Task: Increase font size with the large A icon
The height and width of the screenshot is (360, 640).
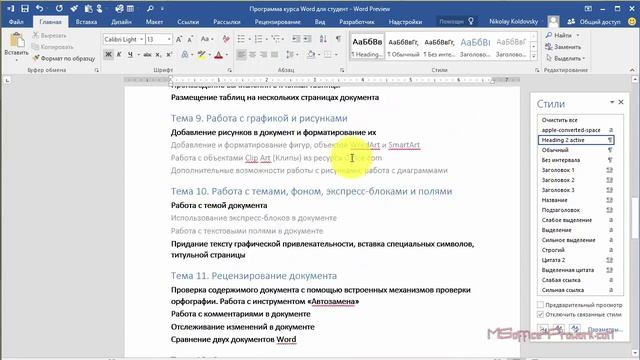Action: click(179, 39)
